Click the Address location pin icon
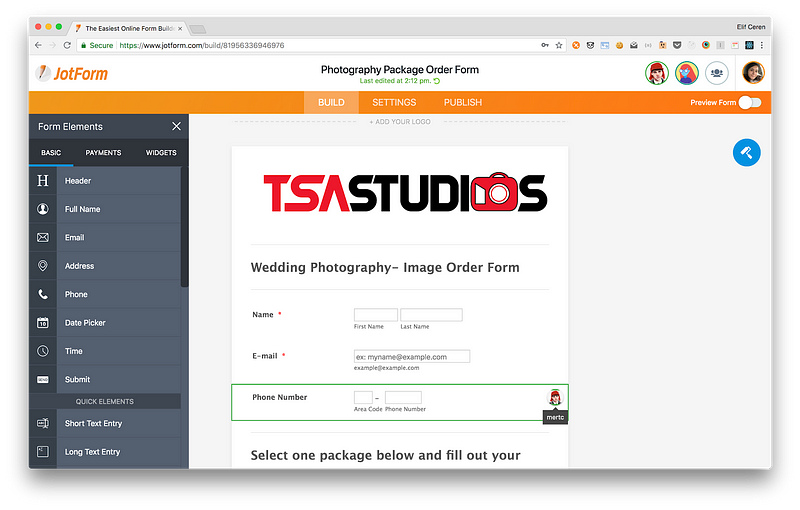800x510 pixels. (43, 266)
